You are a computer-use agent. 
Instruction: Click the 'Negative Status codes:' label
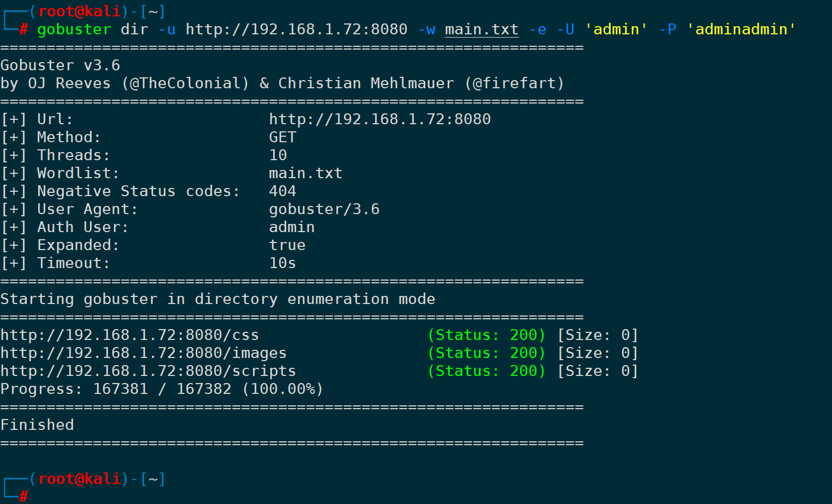tap(138, 191)
